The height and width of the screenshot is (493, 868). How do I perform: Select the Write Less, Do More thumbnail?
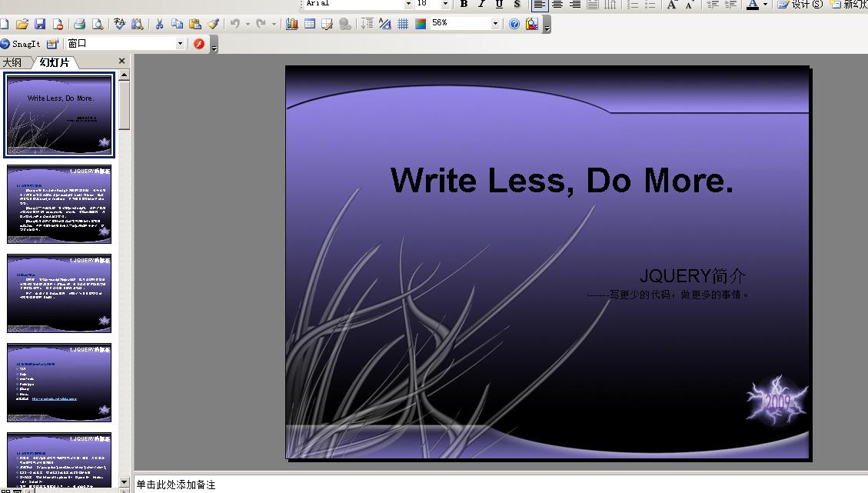point(59,115)
